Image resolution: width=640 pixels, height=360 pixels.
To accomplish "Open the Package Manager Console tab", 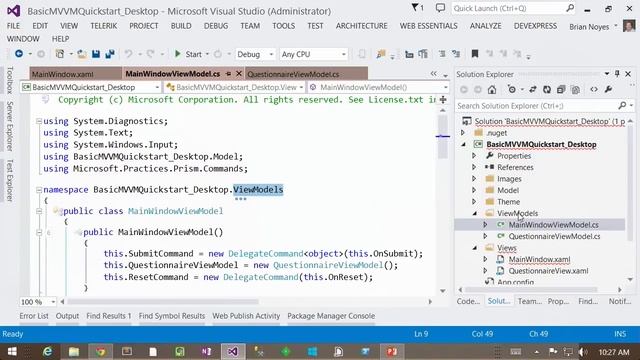I will [x=331, y=316].
